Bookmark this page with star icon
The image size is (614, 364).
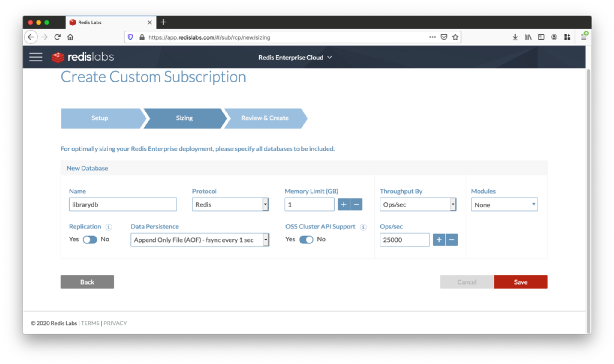(x=455, y=37)
